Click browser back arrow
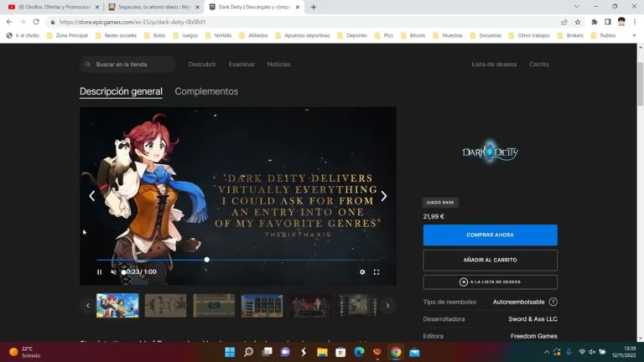The image size is (644, 362). tap(9, 22)
